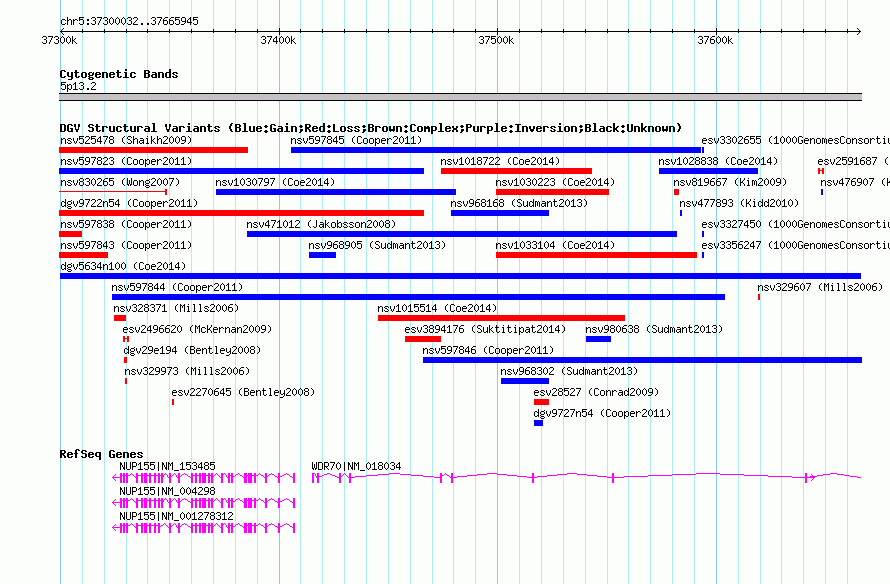The width and height of the screenshot is (890, 584).
Task: Open the nsv819667 (Kim2009) label
Action: tap(730, 182)
